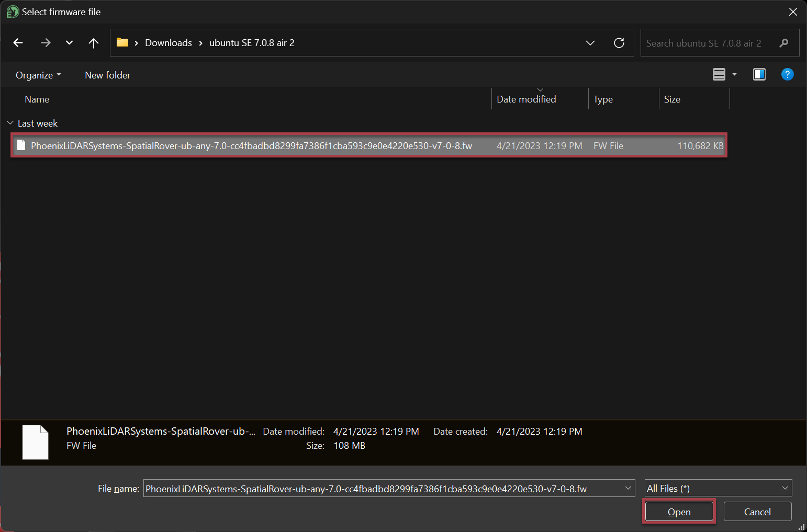Open the Organize menu

pyautogui.click(x=38, y=75)
